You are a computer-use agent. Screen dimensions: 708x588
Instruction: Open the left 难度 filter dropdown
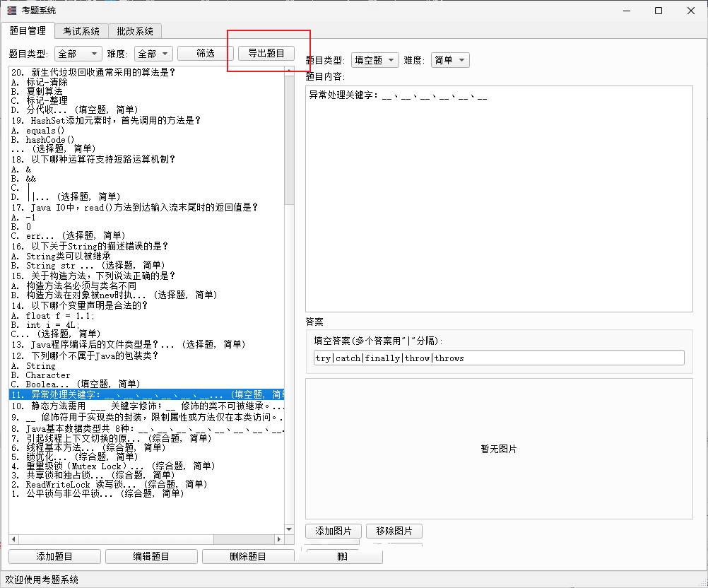point(153,54)
